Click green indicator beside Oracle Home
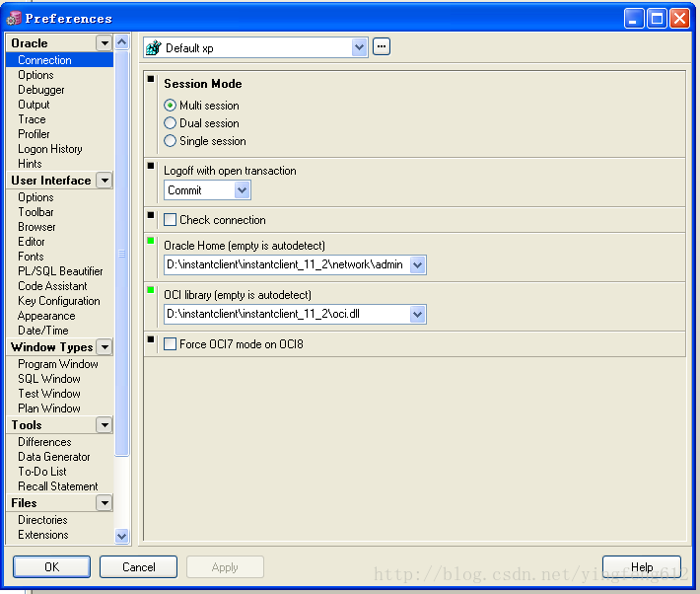The image size is (700, 594). (x=151, y=241)
